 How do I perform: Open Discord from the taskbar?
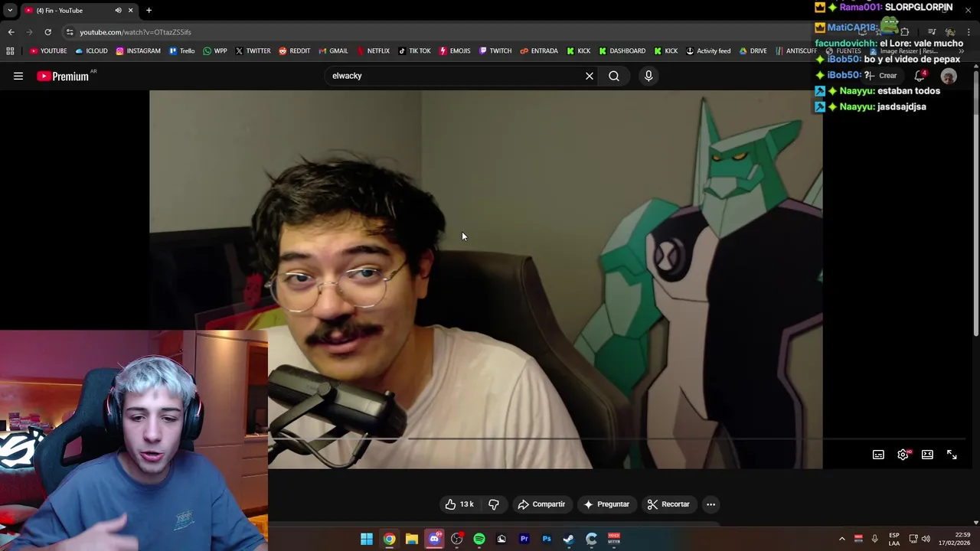tap(434, 540)
